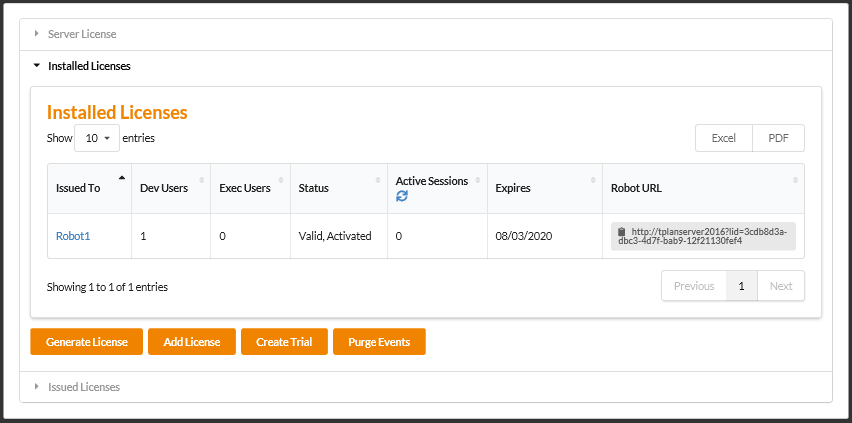Click the Generate License button
This screenshot has width=852, height=423.
click(x=87, y=342)
